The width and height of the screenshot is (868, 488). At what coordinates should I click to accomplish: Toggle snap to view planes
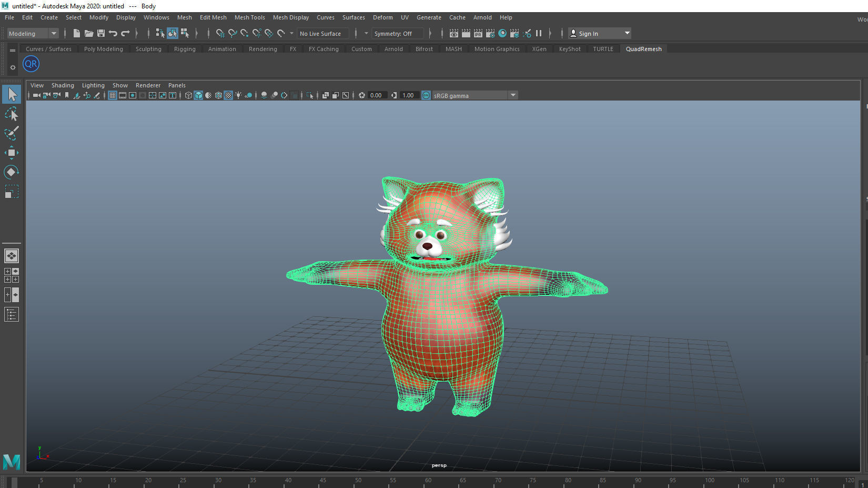click(x=268, y=33)
